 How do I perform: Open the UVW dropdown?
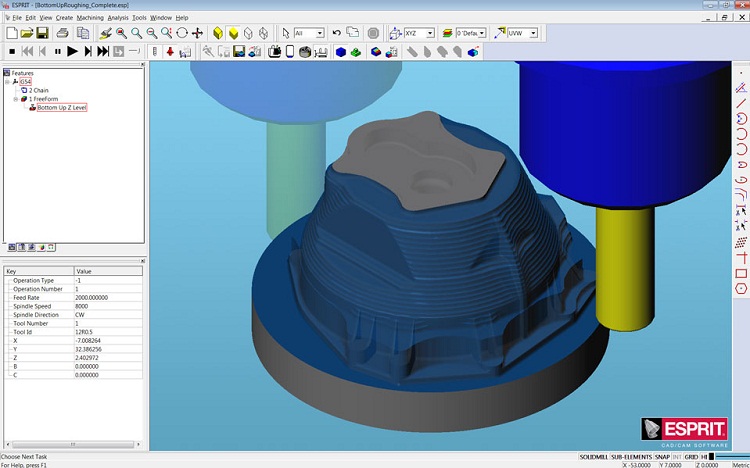tap(533, 33)
